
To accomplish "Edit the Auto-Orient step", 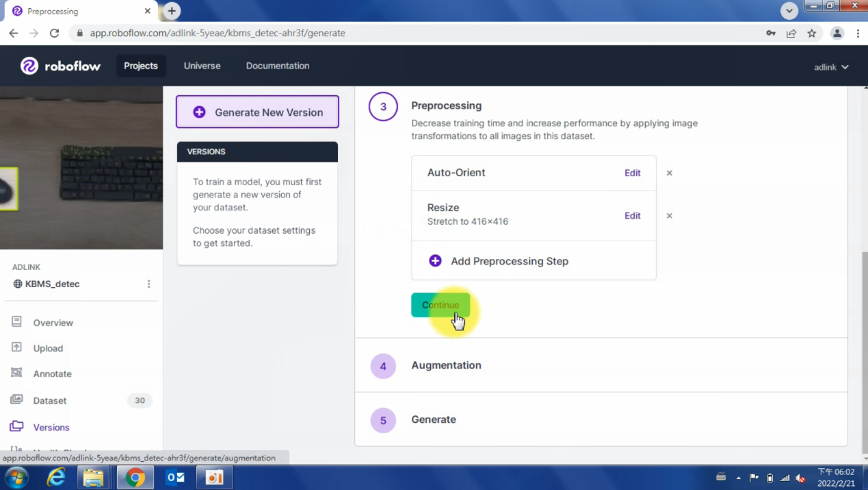I will point(632,173).
